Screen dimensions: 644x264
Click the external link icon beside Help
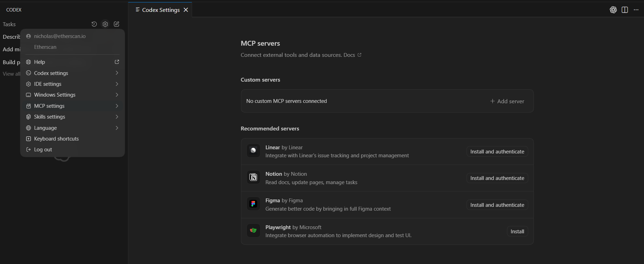pyautogui.click(x=117, y=62)
